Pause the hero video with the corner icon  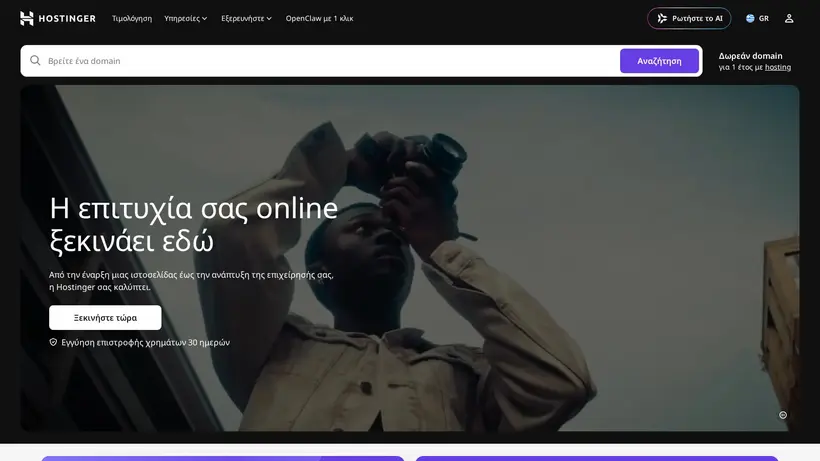coord(783,415)
